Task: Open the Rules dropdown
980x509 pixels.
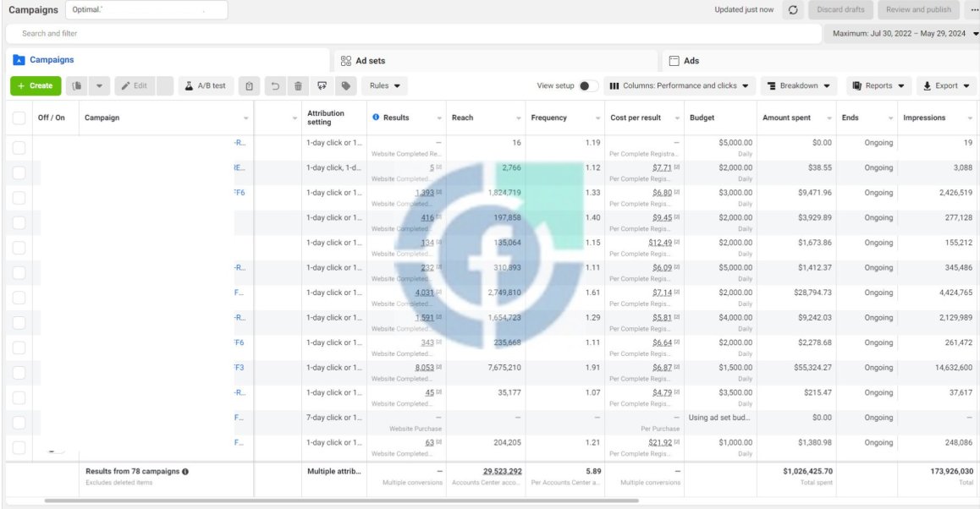Action: click(384, 86)
